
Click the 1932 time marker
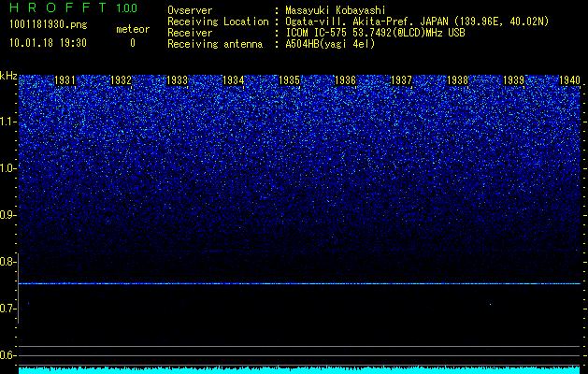point(121,79)
